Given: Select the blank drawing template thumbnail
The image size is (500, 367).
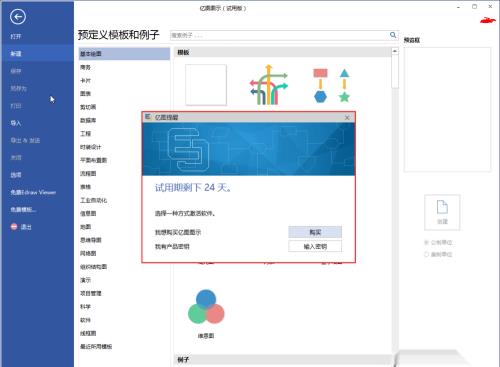Looking at the screenshot, I should pyautogui.click(x=206, y=85).
